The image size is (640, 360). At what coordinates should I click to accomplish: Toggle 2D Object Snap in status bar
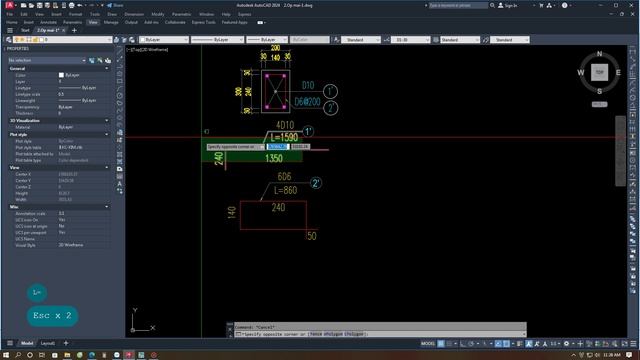point(506,344)
